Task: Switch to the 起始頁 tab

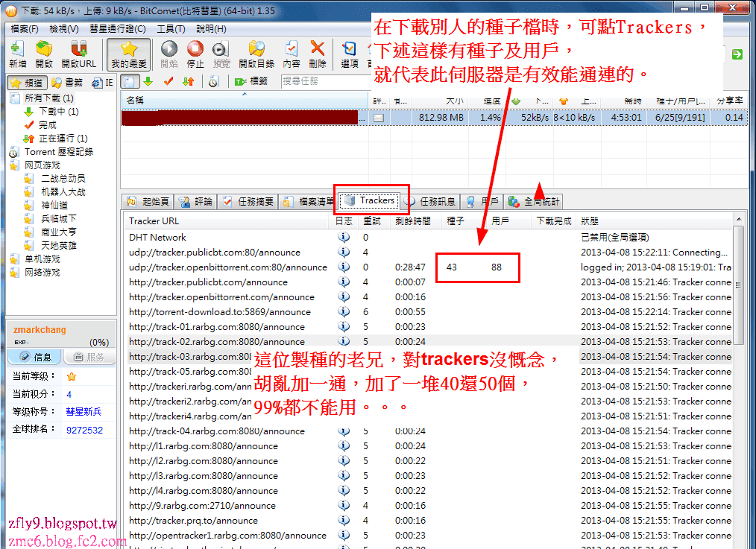Action: pyautogui.click(x=148, y=201)
